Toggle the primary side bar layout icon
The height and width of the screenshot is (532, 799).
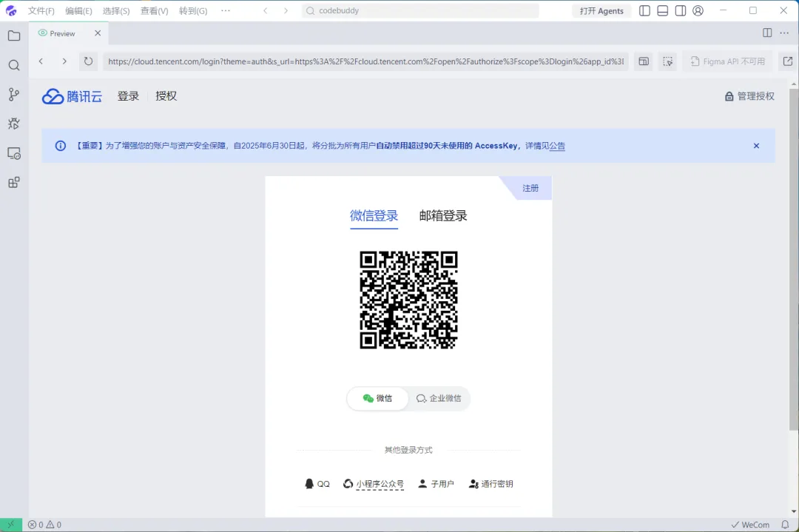644,10
